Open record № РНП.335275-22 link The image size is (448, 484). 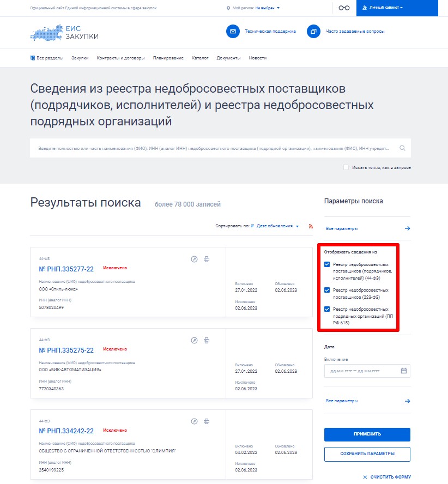tap(66, 350)
